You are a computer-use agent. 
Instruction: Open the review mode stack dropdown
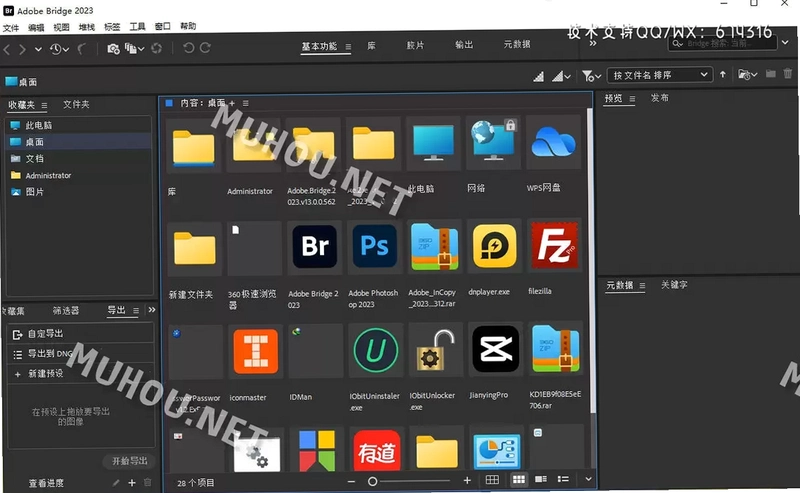(x=135, y=48)
